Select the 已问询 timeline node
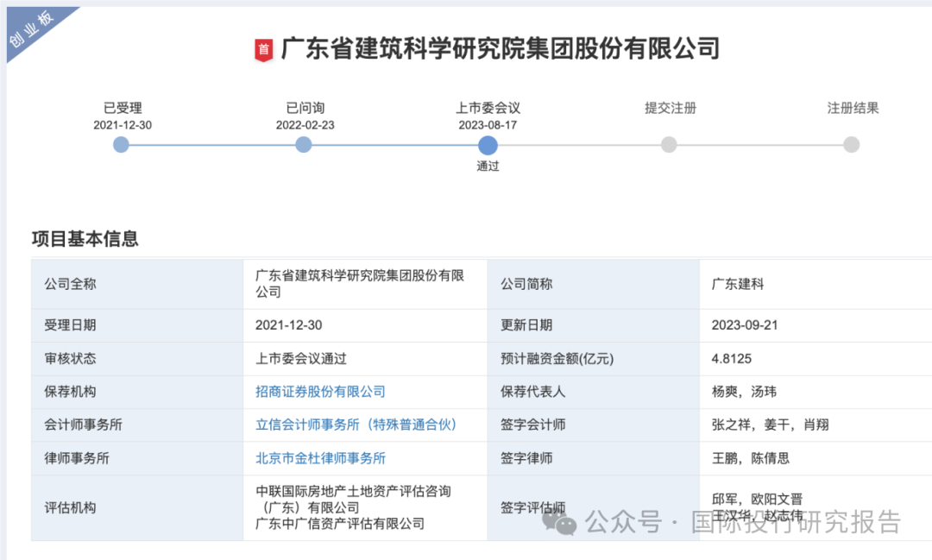 click(x=304, y=144)
